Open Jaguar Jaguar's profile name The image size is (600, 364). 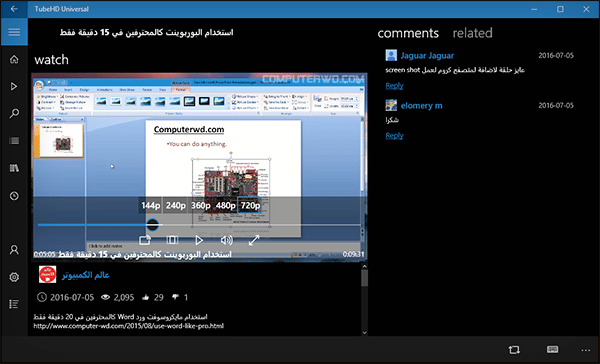tap(427, 55)
